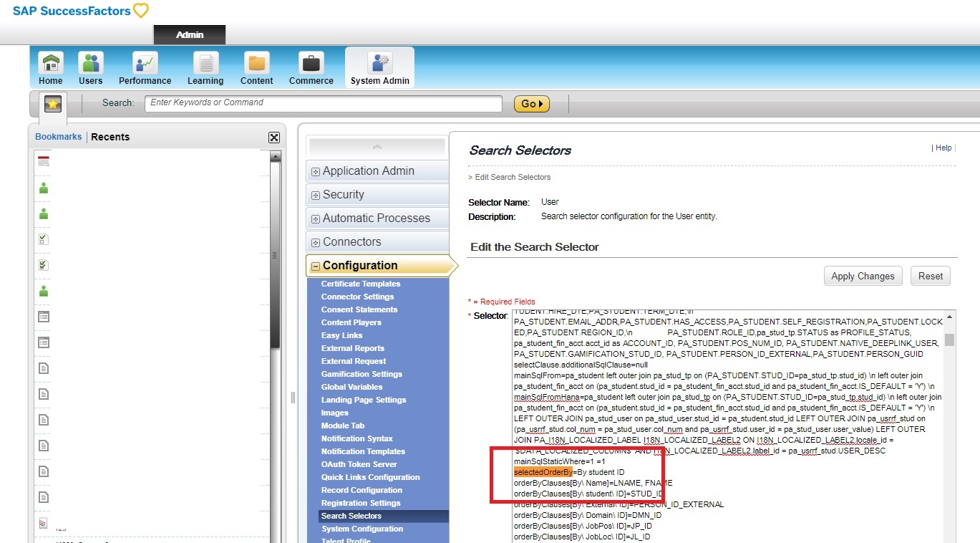This screenshot has height=543, width=980.
Task: Show the Recents tab
Action: (110, 137)
